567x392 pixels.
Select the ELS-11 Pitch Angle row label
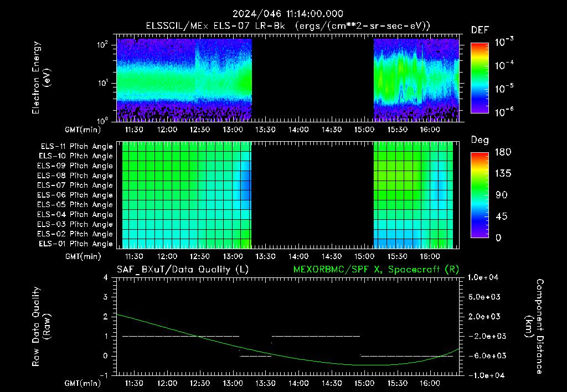[76, 147]
